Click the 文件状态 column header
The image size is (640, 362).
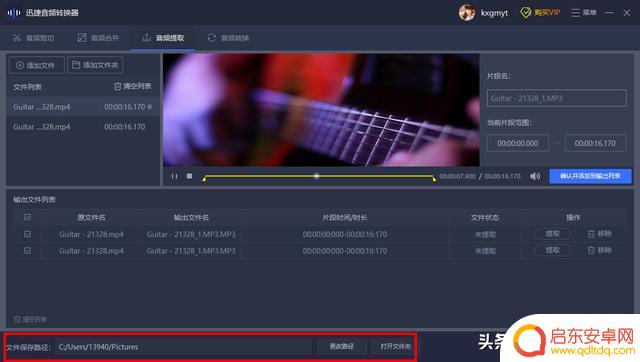[x=485, y=218]
